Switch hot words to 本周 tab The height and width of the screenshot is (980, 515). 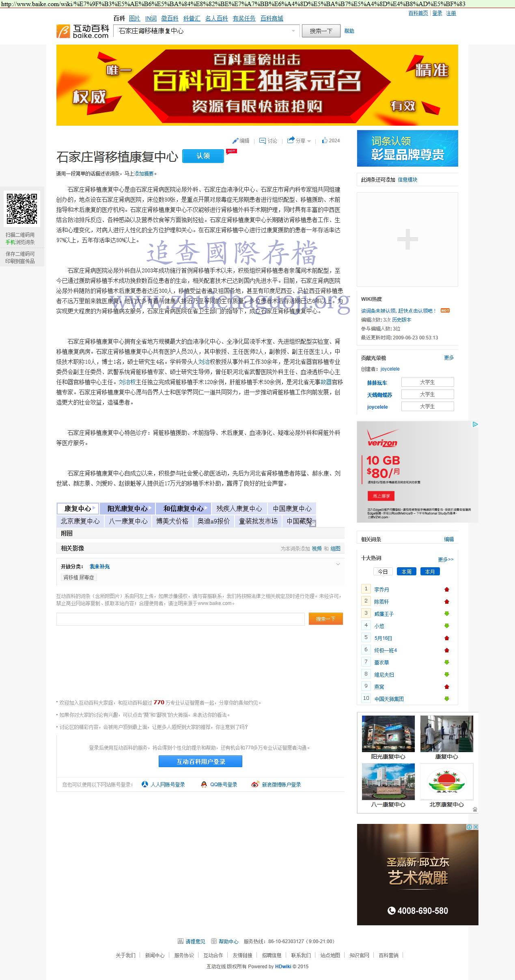(x=406, y=572)
